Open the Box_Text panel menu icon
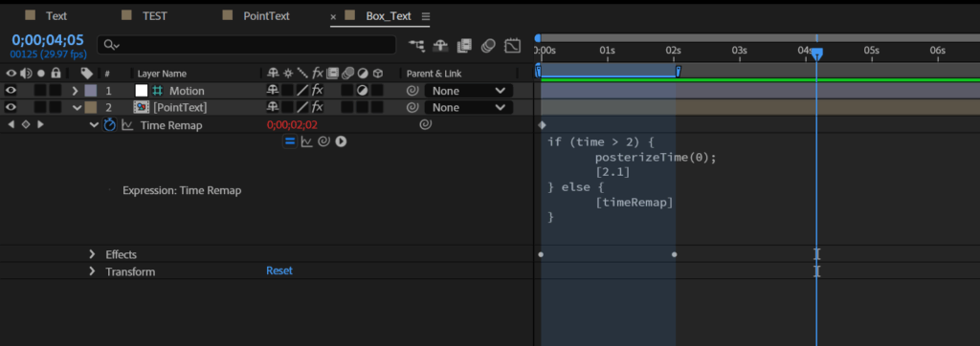This screenshot has width=980, height=346. pyautogui.click(x=426, y=16)
